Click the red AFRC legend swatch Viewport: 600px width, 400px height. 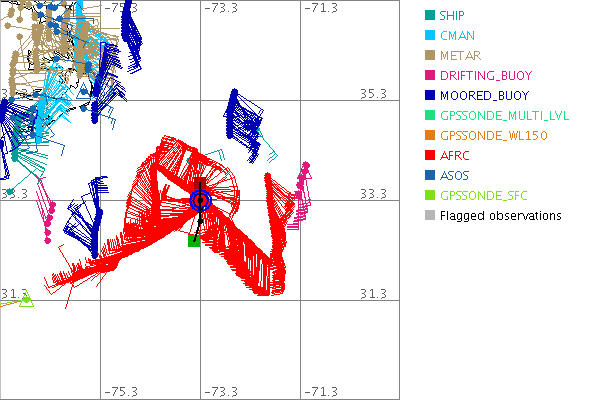pyautogui.click(x=429, y=155)
